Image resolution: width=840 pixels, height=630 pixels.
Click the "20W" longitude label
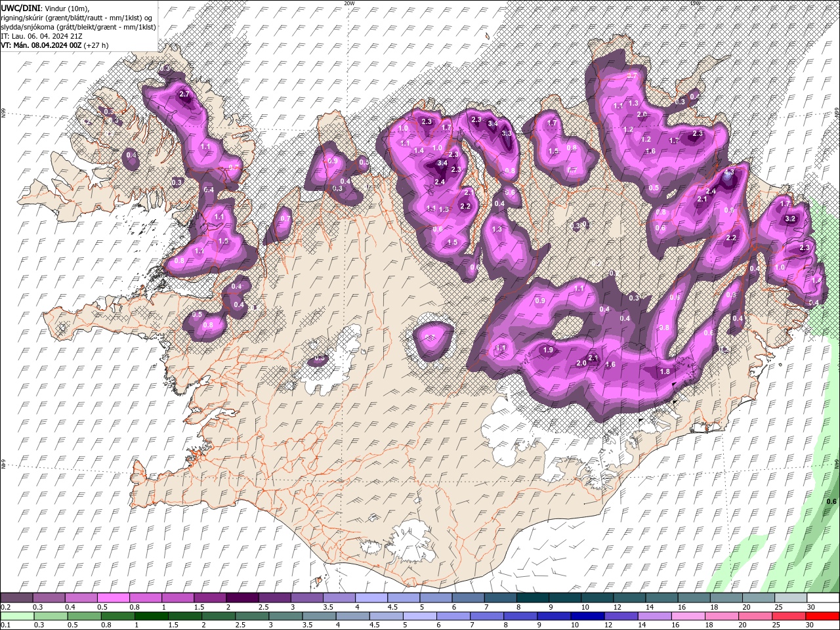pos(349,3)
